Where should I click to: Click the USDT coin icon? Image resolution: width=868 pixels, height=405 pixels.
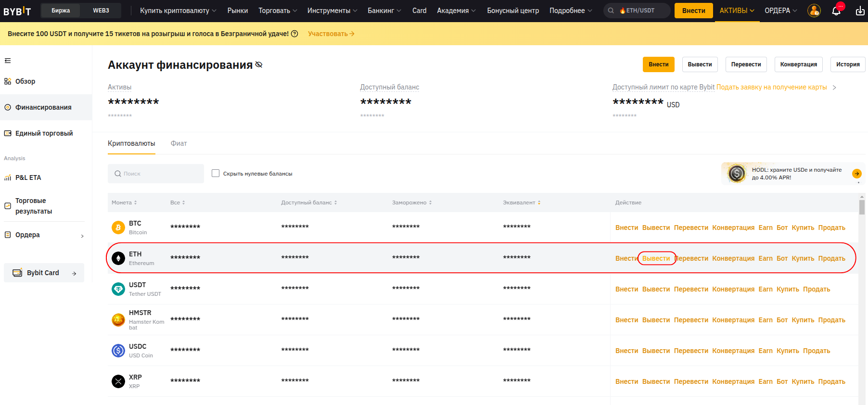pyautogui.click(x=118, y=289)
